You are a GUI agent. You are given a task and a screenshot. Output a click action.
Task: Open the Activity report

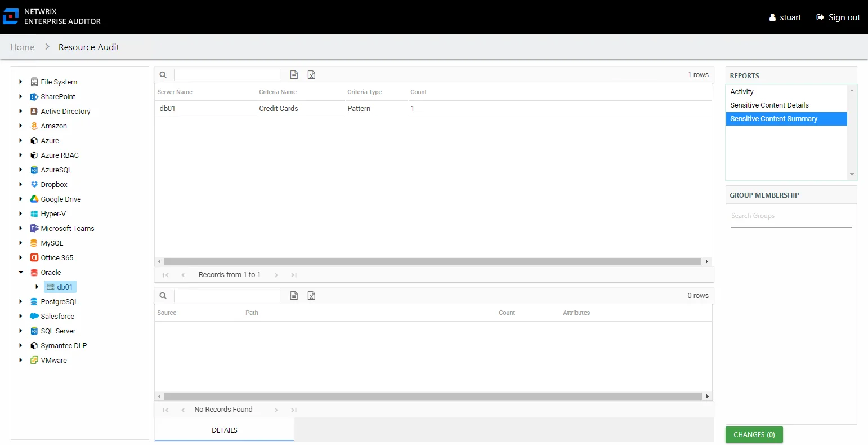786,92
